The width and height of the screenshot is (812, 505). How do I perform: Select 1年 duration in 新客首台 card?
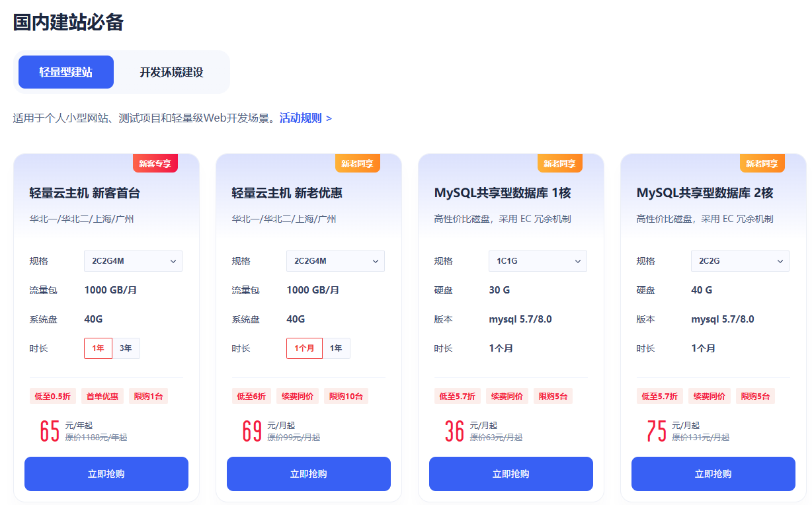pyautogui.click(x=98, y=348)
